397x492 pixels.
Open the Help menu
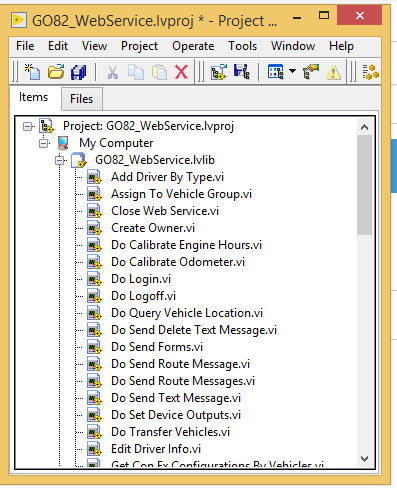point(341,46)
